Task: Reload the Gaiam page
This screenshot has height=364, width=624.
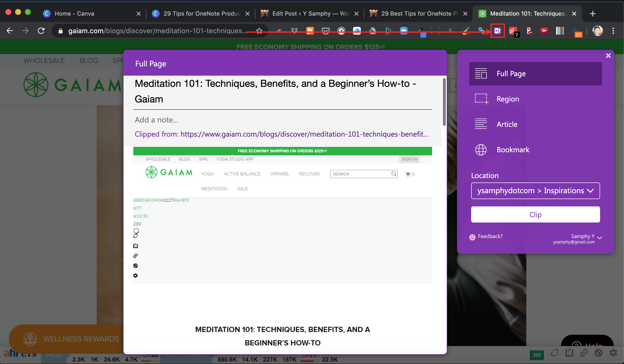Action: (41, 31)
